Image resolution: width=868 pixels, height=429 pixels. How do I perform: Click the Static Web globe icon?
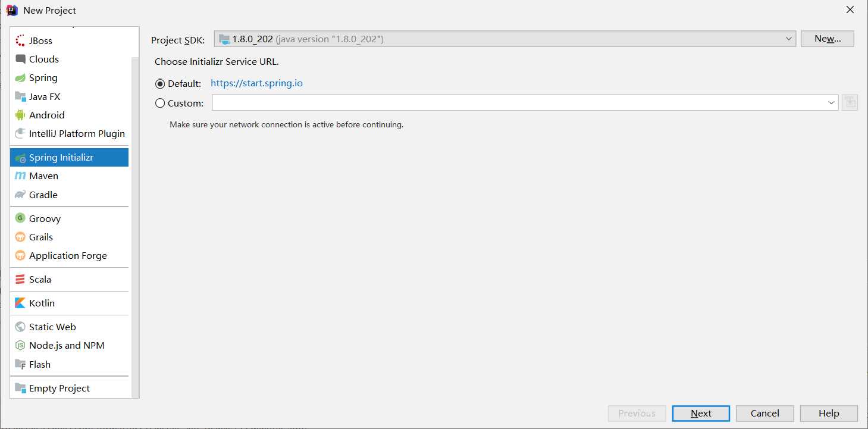tap(20, 327)
